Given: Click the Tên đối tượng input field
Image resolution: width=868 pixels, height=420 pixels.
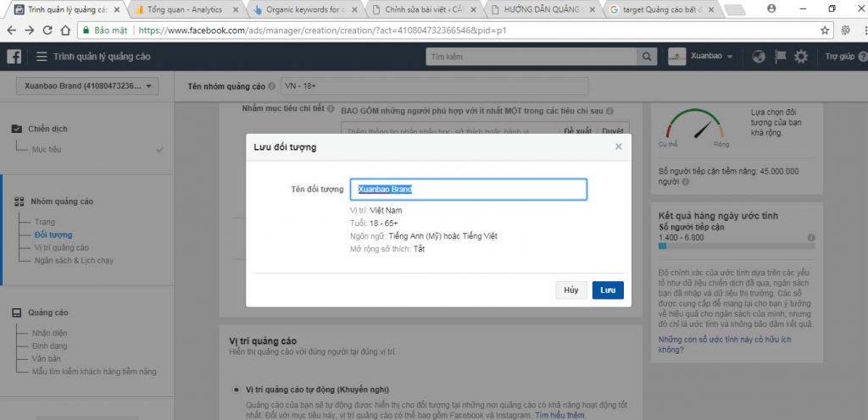Looking at the screenshot, I should coord(468,189).
